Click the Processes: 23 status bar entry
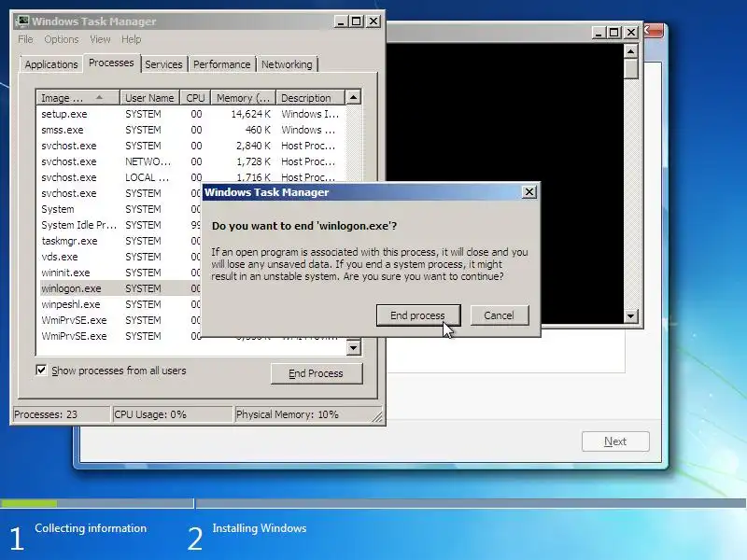This screenshot has height=560, width=747. tap(61, 414)
